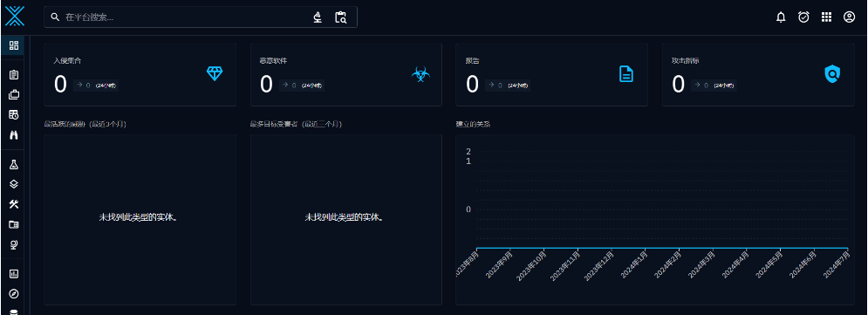Click the OpenCTI X logo
The height and width of the screenshot is (315, 868).
15,17
